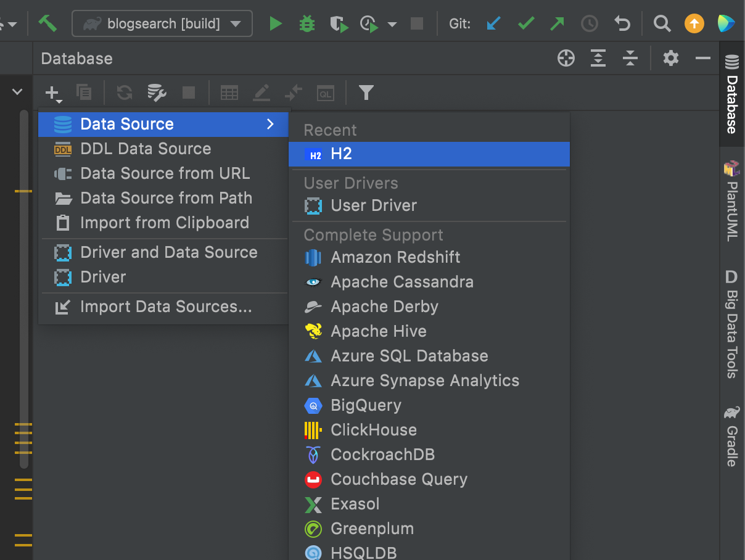The width and height of the screenshot is (745, 560).
Task: Click the gray Stop square icon
Action: (x=417, y=24)
